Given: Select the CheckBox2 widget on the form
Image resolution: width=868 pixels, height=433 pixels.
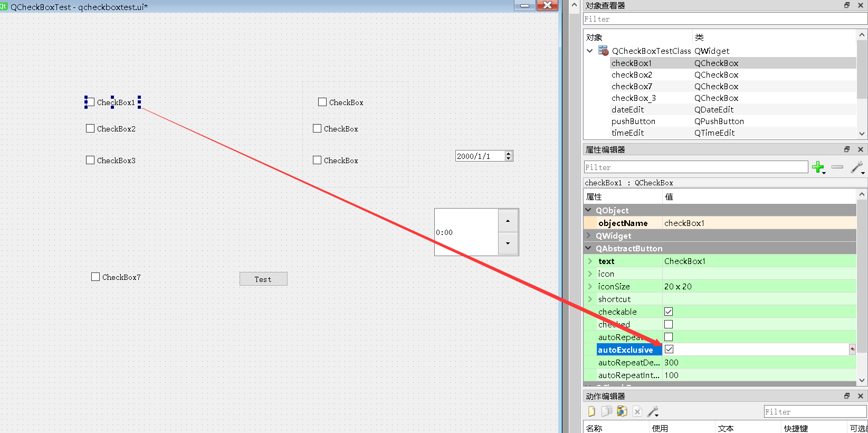Looking at the screenshot, I should click(x=111, y=128).
